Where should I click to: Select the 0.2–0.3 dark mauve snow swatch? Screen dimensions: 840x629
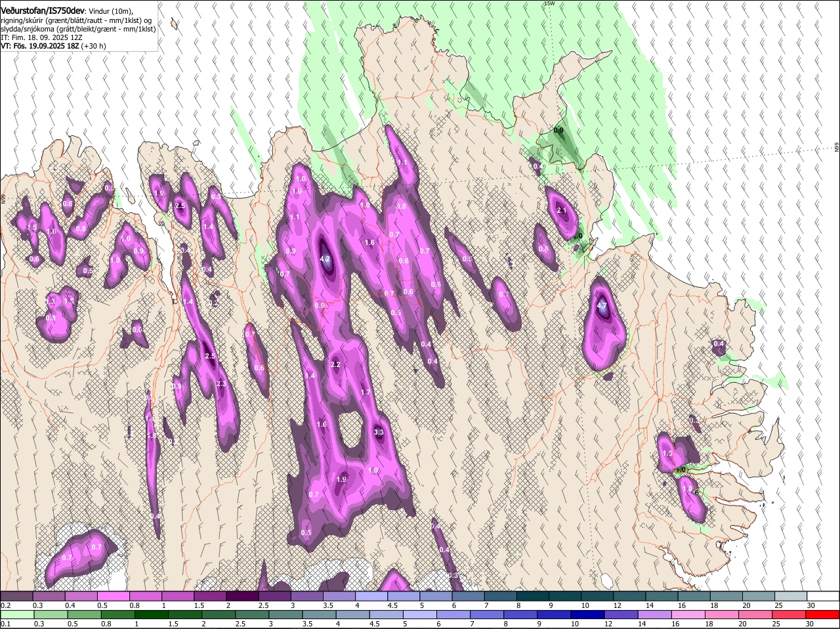click(16, 596)
